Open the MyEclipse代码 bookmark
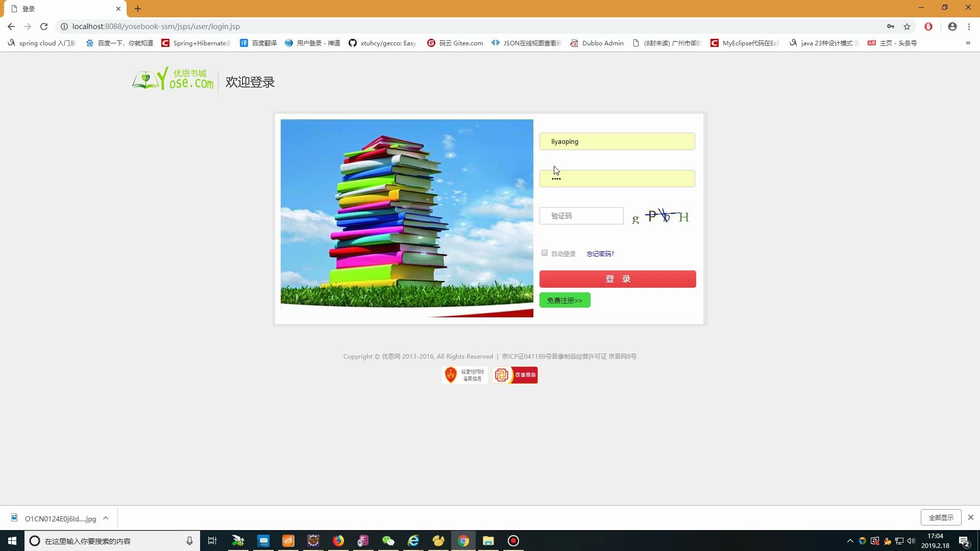The width and height of the screenshot is (980, 551). (x=745, y=43)
